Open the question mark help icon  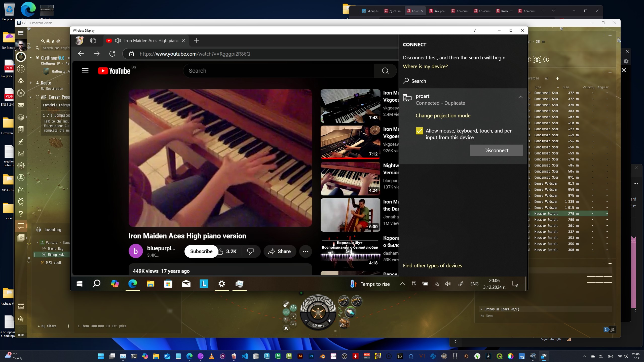(21, 214)
